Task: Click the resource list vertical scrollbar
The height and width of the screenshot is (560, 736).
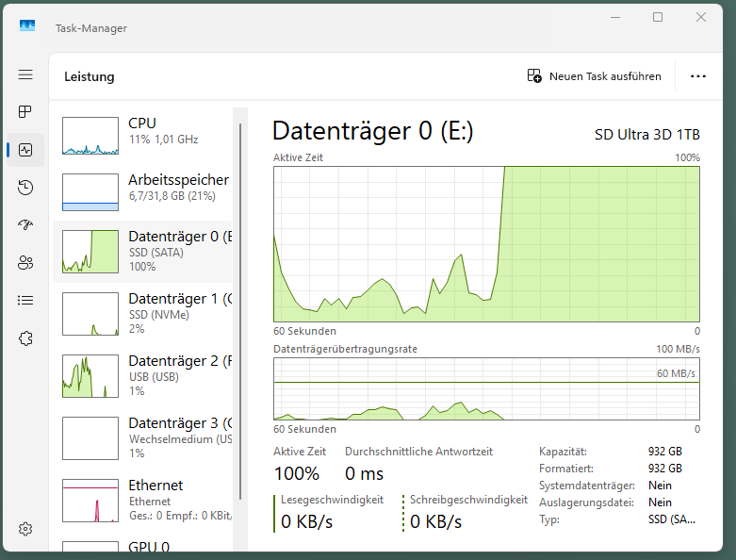Action: point(240,283)
